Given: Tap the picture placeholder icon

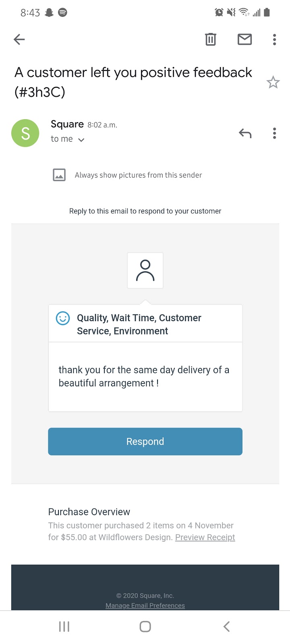Looking at the screenshot, I should (59, 175).
